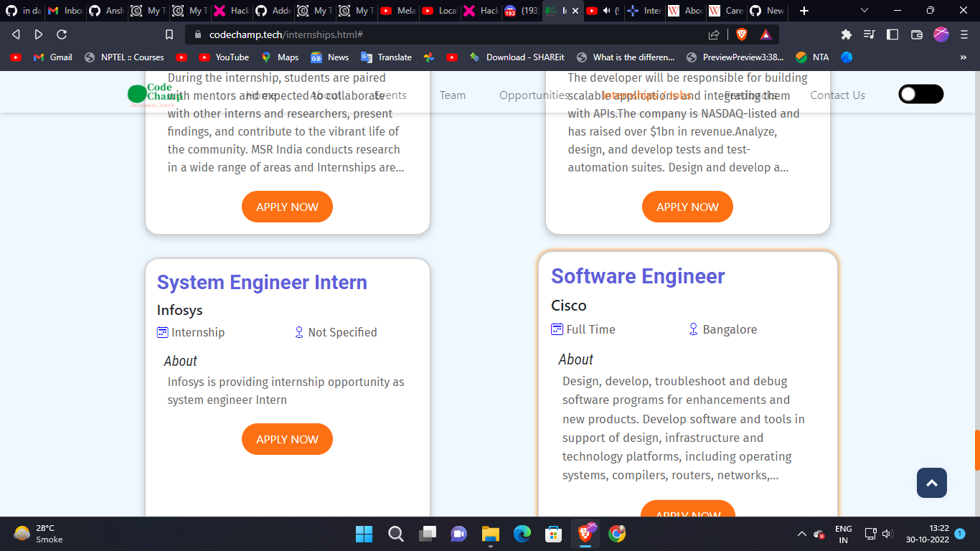The height and width of the screenshot is (551, 980).
Task: Toggle the dark mode switch
Action: 921,94
